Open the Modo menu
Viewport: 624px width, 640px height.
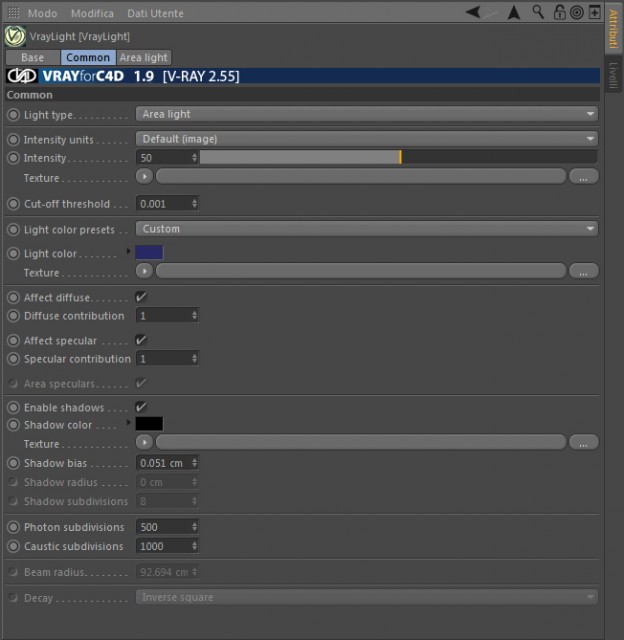coord(42,13)
